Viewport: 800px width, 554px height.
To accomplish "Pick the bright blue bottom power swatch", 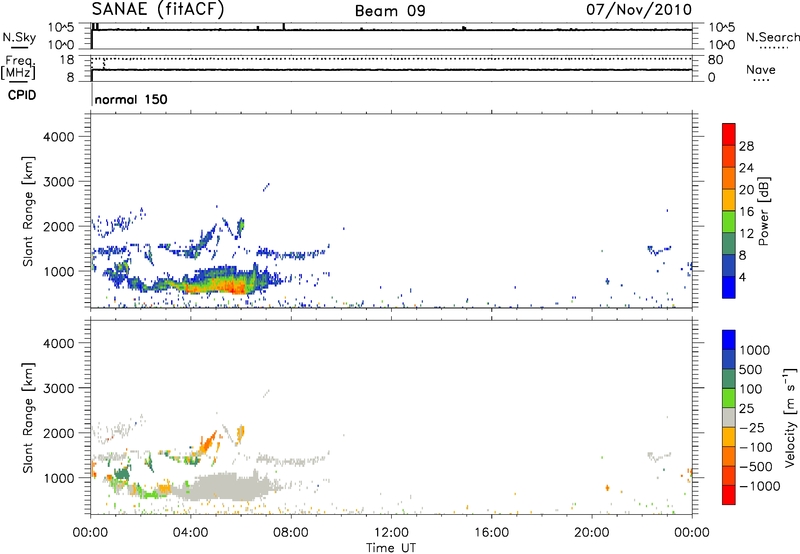I will click(729, 287).
